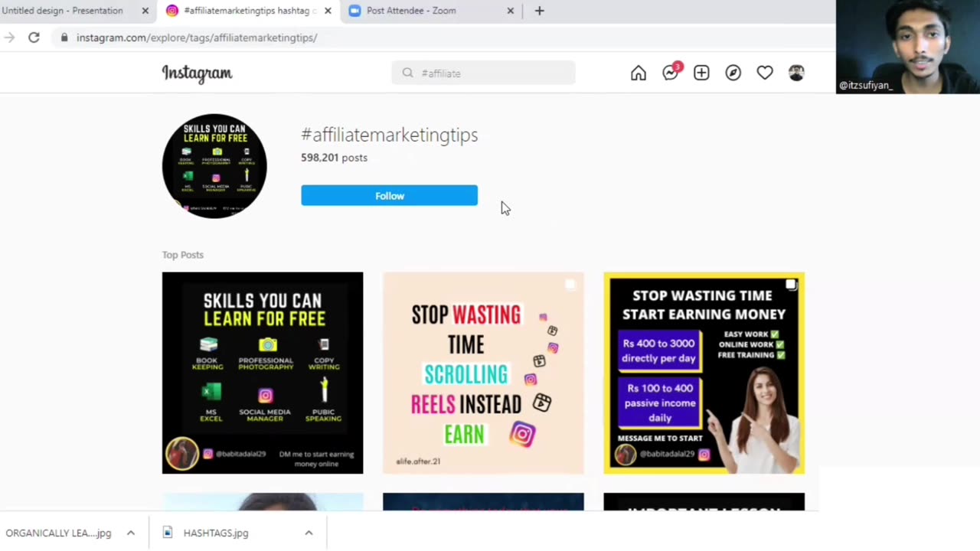Click the browser forward arrow

tap(8, 37)
